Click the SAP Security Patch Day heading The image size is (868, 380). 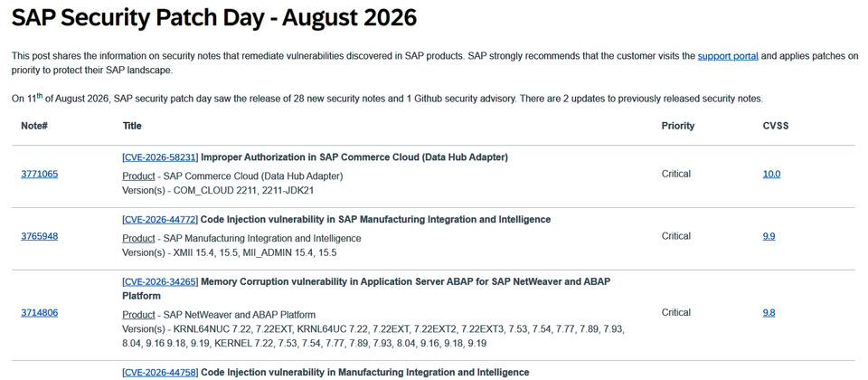coord(213,18)
